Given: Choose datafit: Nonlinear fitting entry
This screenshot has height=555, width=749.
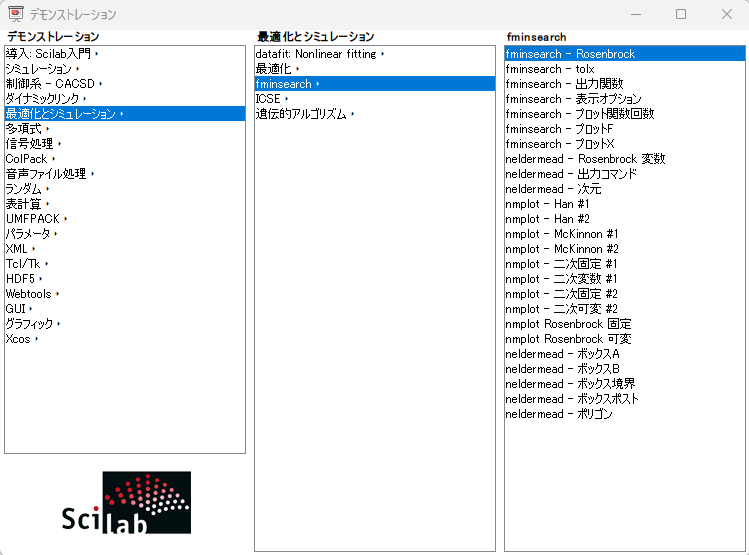Looking at the screenshot, I should (316, 54).
